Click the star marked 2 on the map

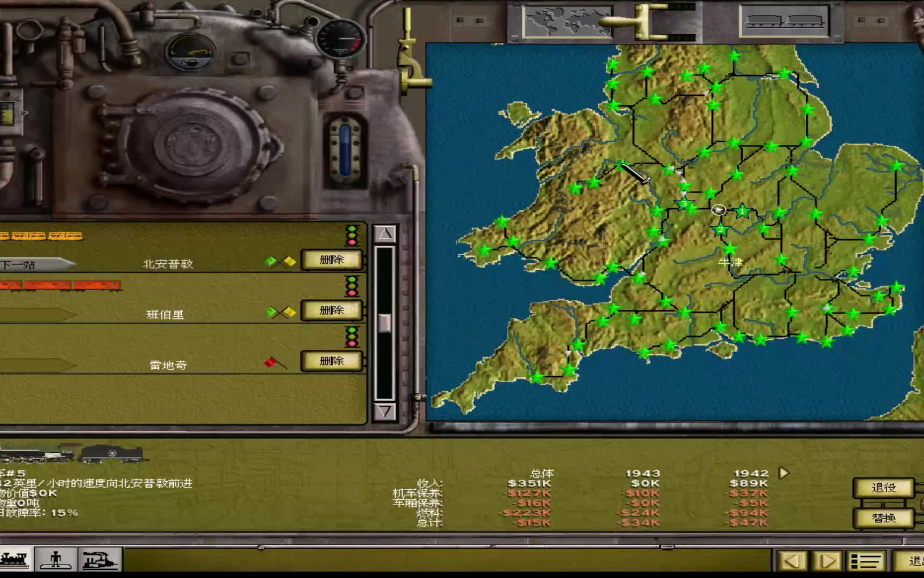[720, 230]
